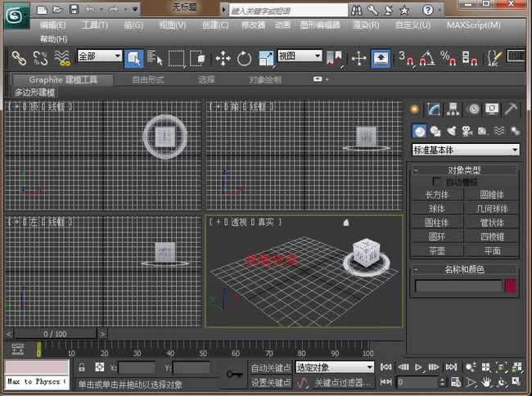Select the Rotate tool in the main toolbar

pyautogui.click(x=244, y=58)
